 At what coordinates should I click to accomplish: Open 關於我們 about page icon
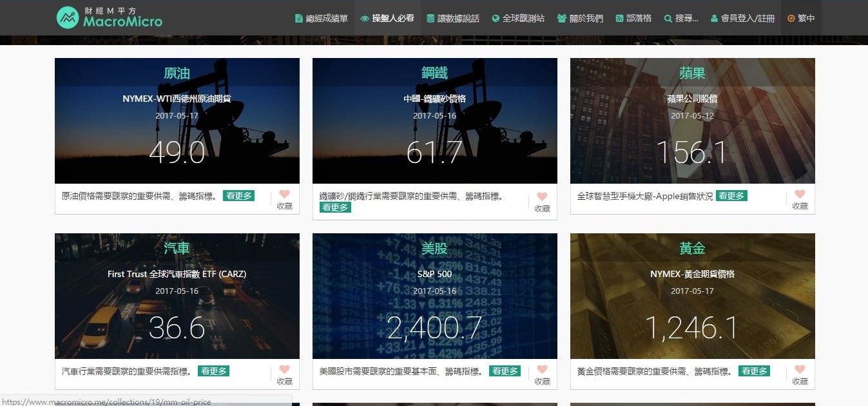pyautogui.click(x=561, y=18)
